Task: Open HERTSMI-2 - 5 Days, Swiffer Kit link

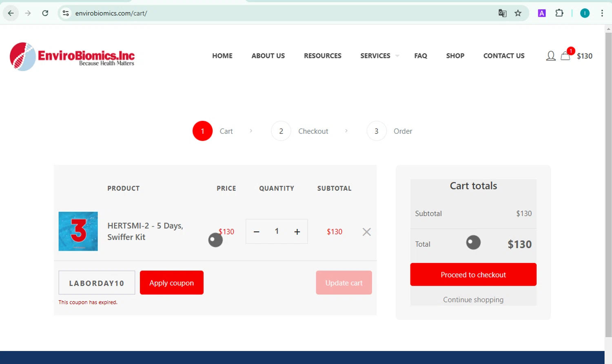Action: pyautogui.click(x=145, y=231)
